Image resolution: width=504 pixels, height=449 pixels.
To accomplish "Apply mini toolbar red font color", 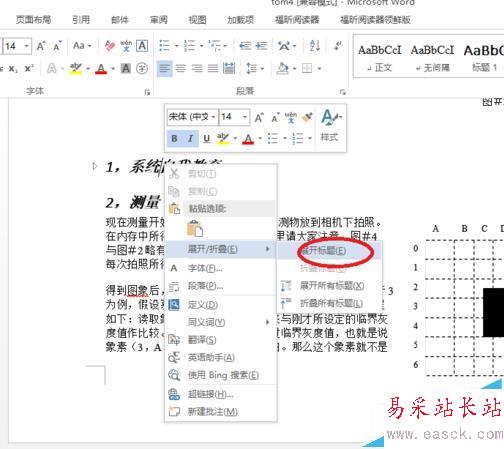I will pos(248,138).
